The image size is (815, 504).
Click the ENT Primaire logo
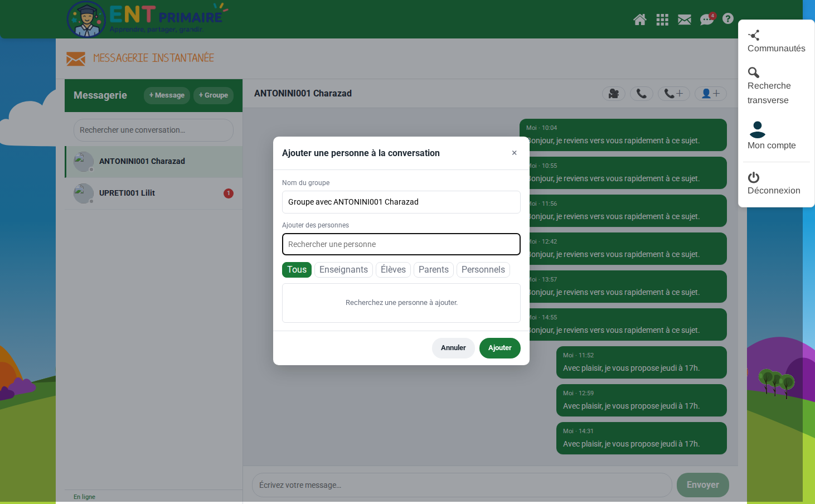tap(147, 20)
